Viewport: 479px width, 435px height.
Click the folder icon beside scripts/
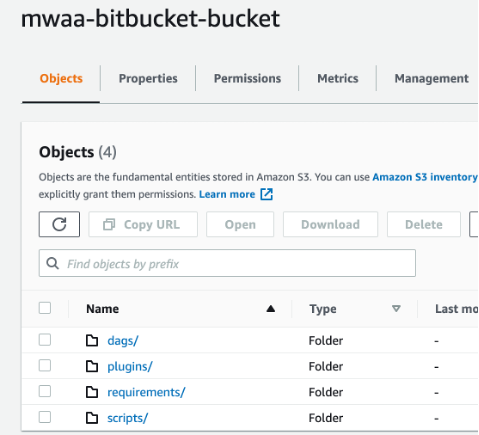point(92,418)
